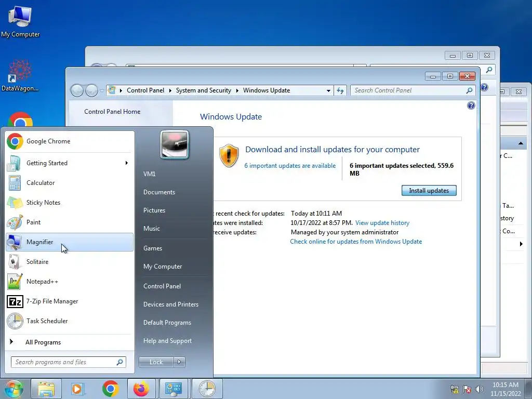Open VM1 user folder
532x399 pixels.
149,174
